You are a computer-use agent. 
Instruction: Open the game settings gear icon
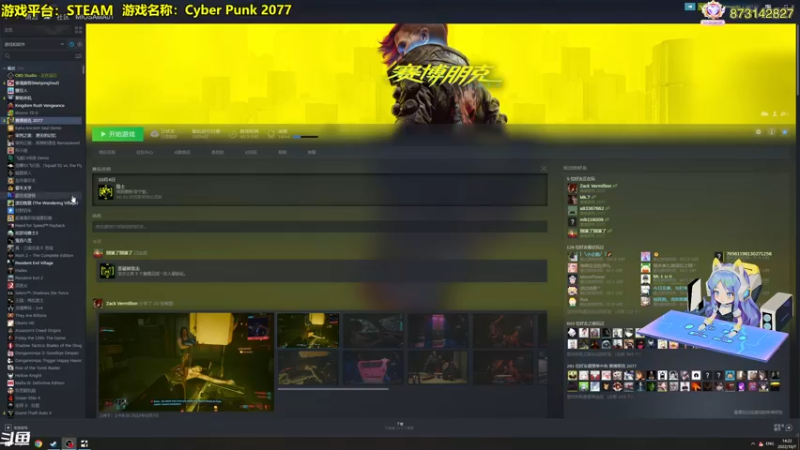758,132
